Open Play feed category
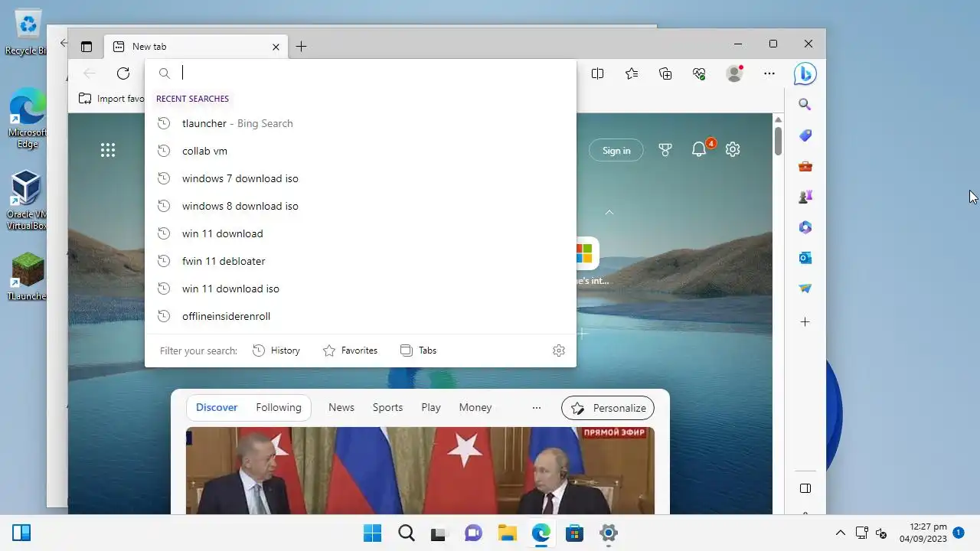Viewport: 980px width, 551px height. [431, 408]
